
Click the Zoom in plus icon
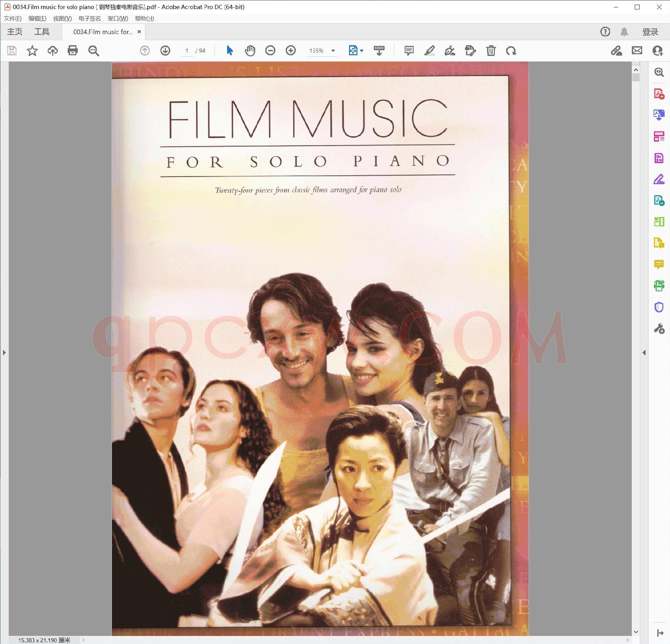(x=290, y=51)
